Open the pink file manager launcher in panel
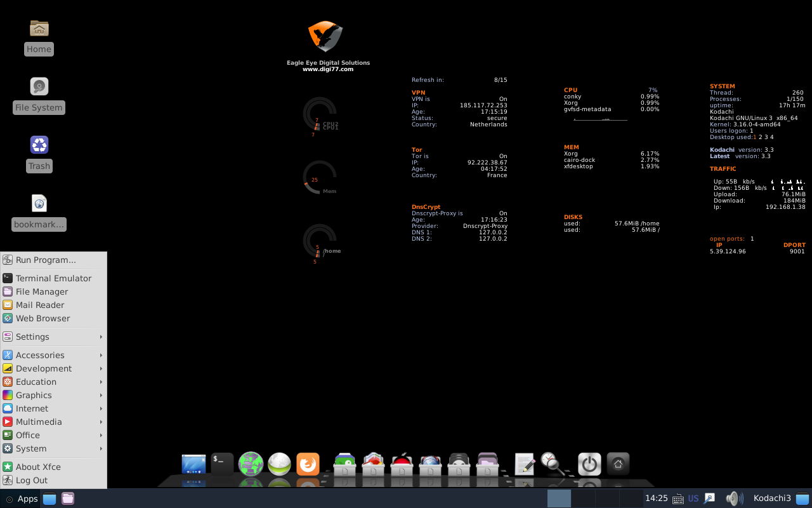Image resolution: width=812 pixels, height=508 pixels. pos(68,498)
